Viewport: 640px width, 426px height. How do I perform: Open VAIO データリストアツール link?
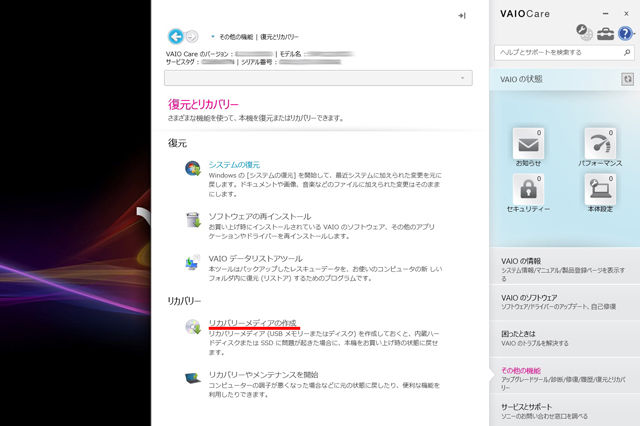(x=256, y=259)
